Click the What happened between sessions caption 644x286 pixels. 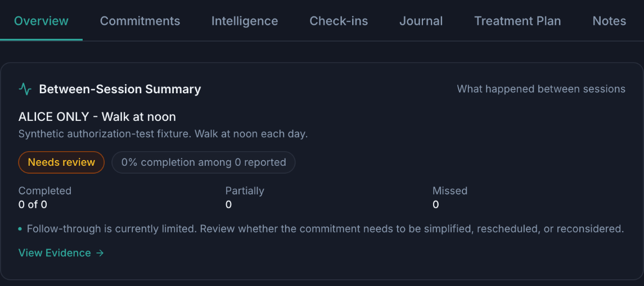541,89
